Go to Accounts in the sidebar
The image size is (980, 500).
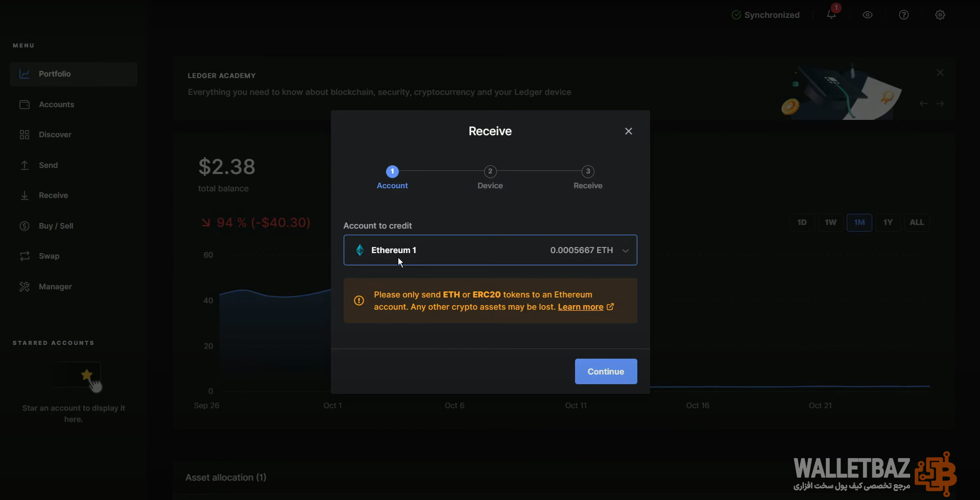pos(56,105)
